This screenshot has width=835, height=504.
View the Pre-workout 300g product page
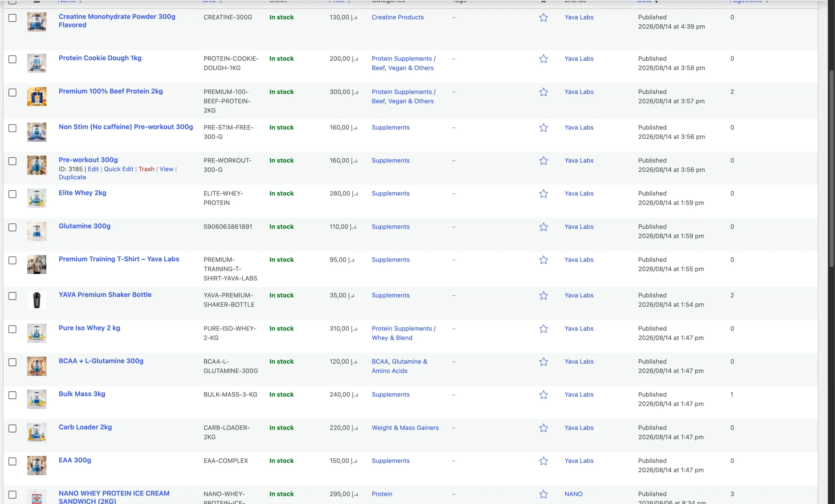[x=166, y=169]
